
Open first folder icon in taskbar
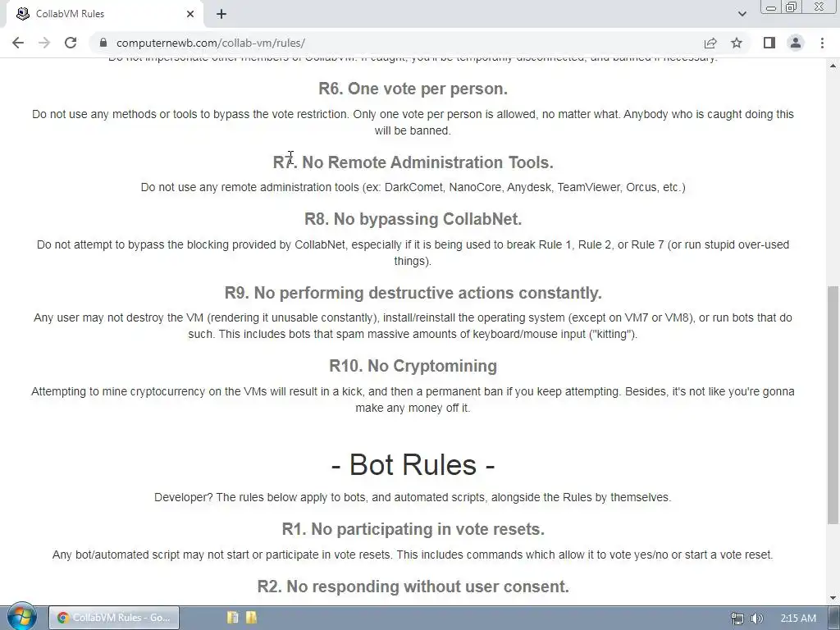(x=232, y=618)
